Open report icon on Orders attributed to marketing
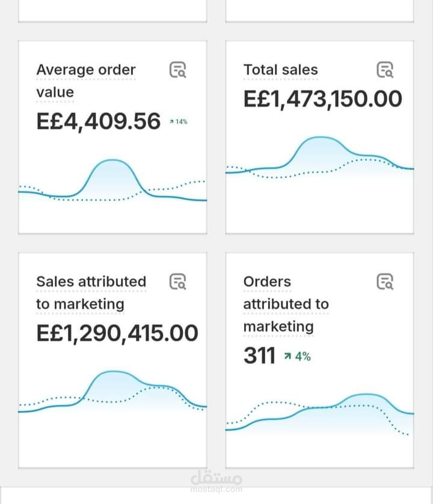This screenshot has height=504, width=433. 385,282
